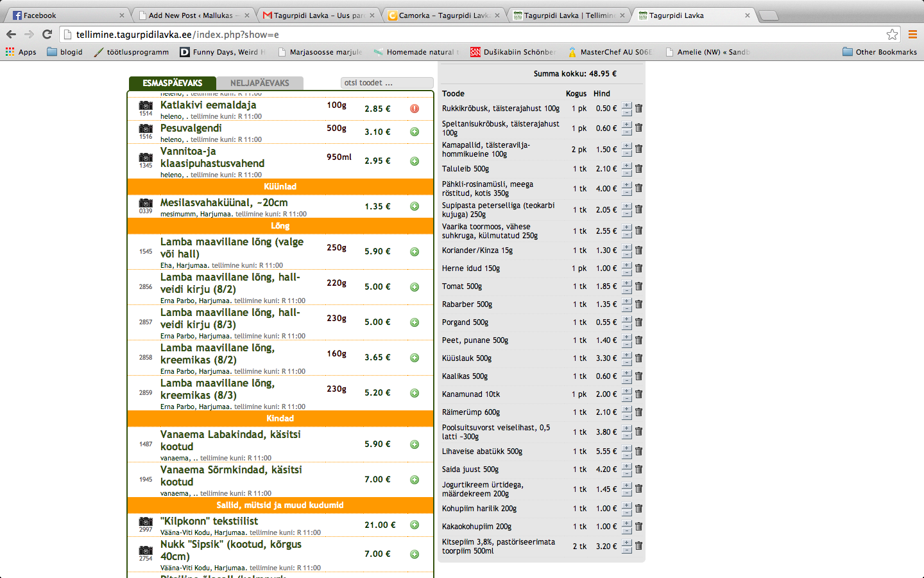This screenshot has height=578, width=924.
Task: Remove Kitsepiim 3,8% from the cart
Action: tap(638, 546)
